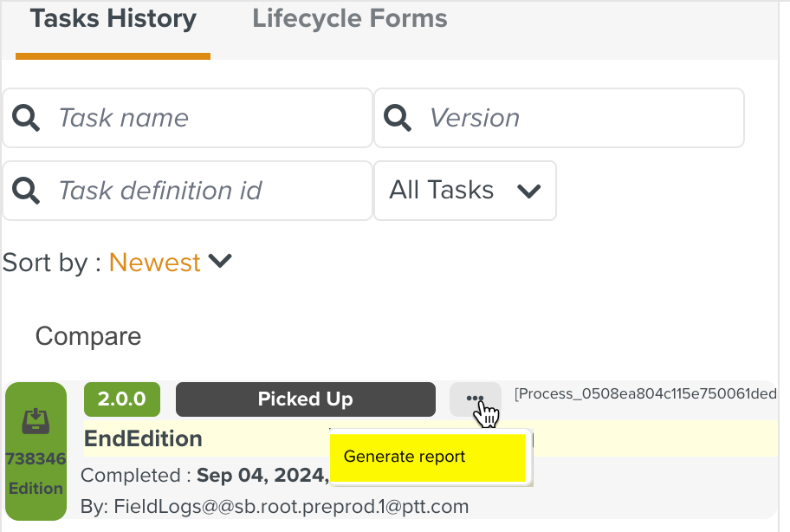Click the FieldLogs user email text
Image resolution: width=790 pixels, height=532 pixels.
pos(275,505)
